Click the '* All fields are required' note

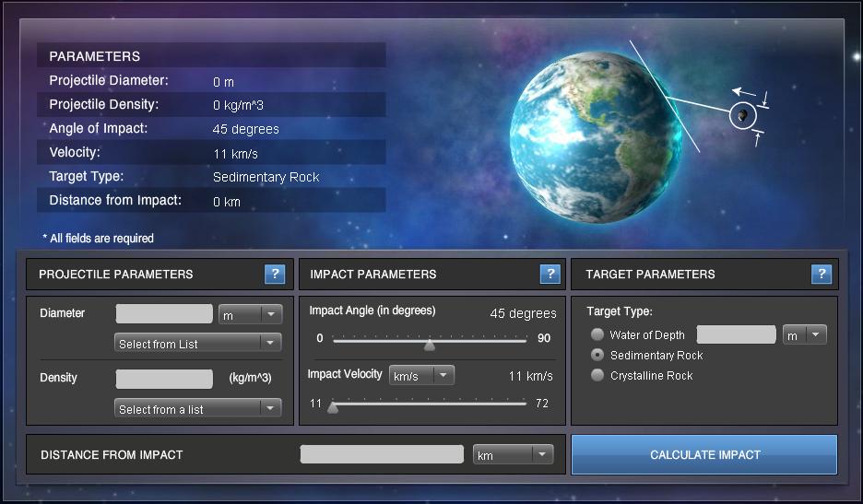(x=98, y=238)
